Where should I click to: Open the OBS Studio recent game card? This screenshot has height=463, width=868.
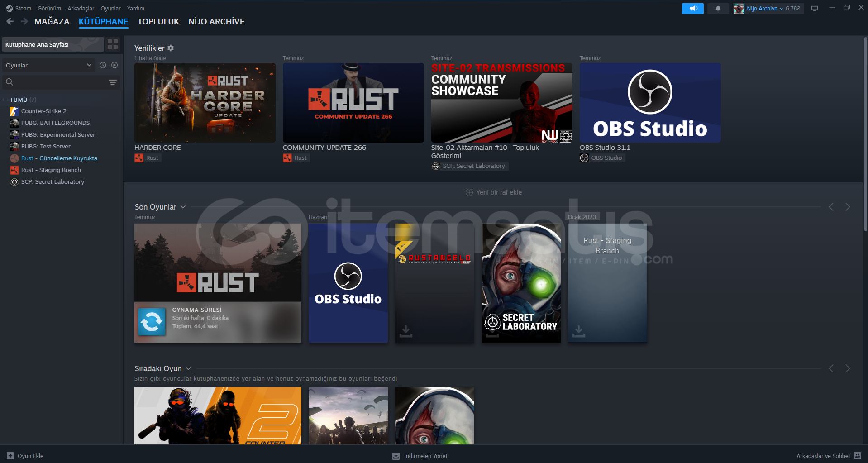pos(348,283)
